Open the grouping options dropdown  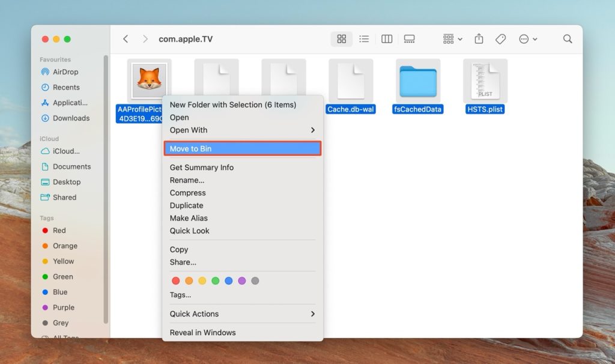(450, 38)
